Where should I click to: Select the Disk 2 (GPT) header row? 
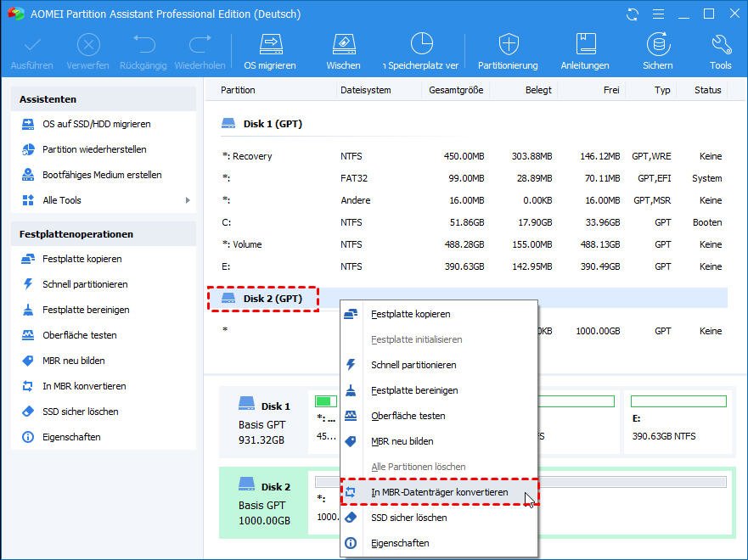272,299
